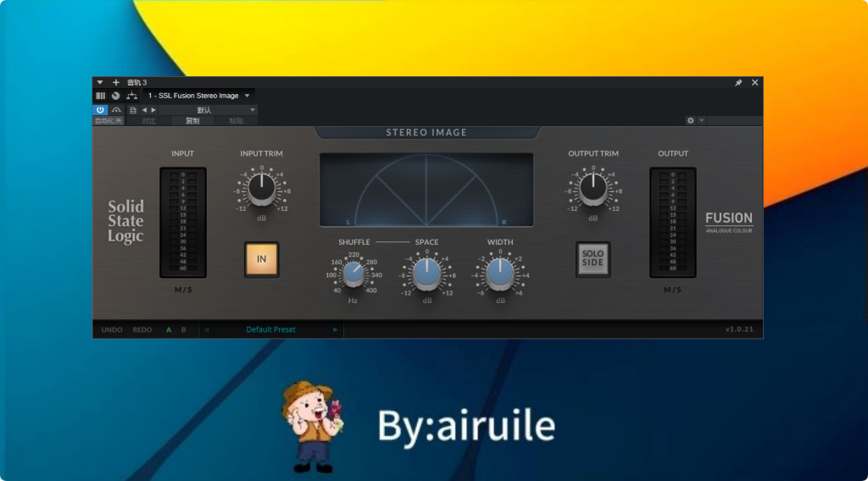Click the 对比 compare button
The width and height of the screenshot is (868, 481).
(148, 120)
